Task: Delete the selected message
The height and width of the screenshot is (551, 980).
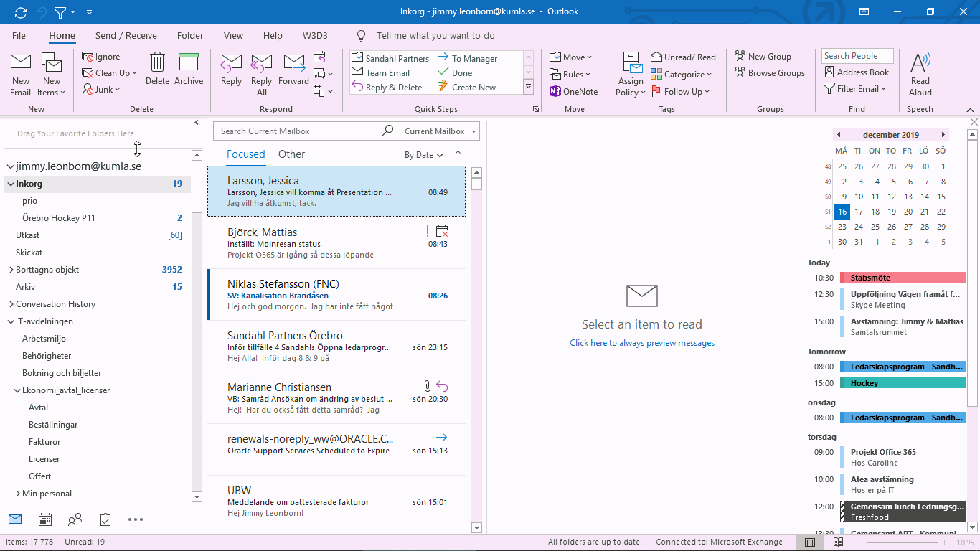Action: click(x=157, y=70)
